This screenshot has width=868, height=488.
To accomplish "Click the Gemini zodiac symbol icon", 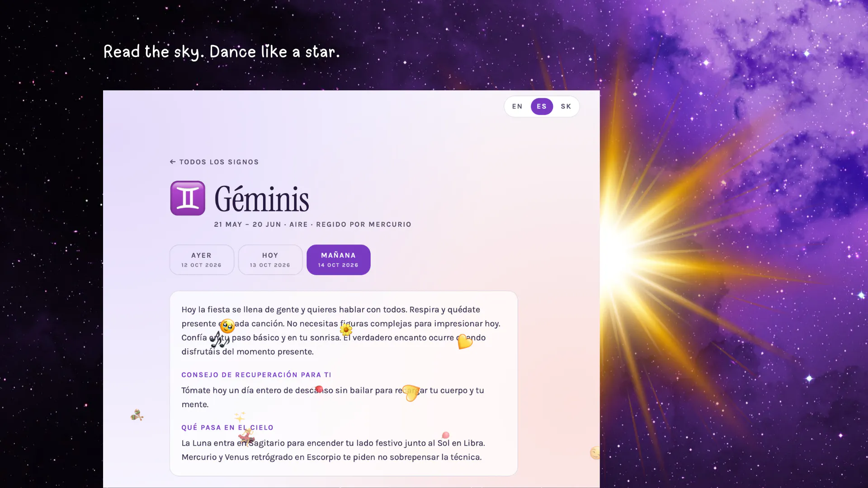I will 188,198.
